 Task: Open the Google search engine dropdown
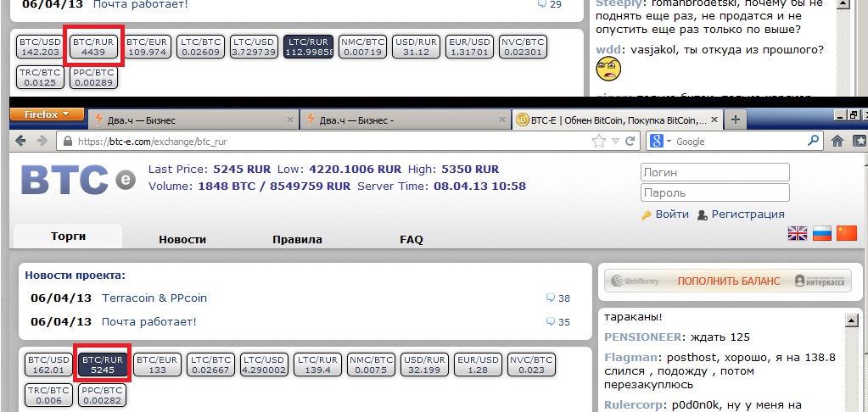coord(661,142)
